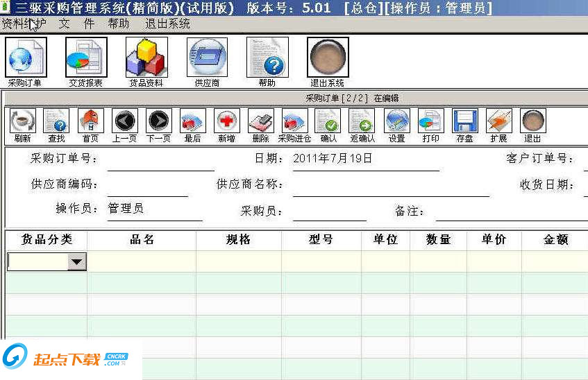The height and width of the screenshot is (380, 588).
Task: Click the 退出系统 exit system round icon
Action: 328,58
